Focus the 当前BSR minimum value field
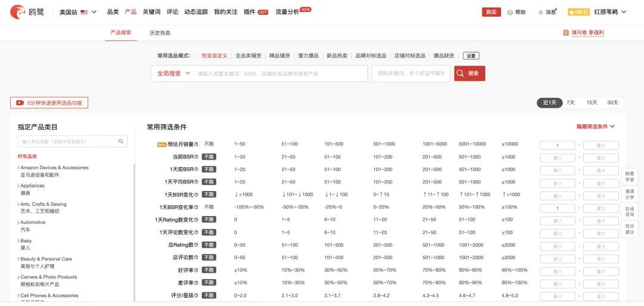The height and width of the screenshot is (306, 644). coord(558,158)
